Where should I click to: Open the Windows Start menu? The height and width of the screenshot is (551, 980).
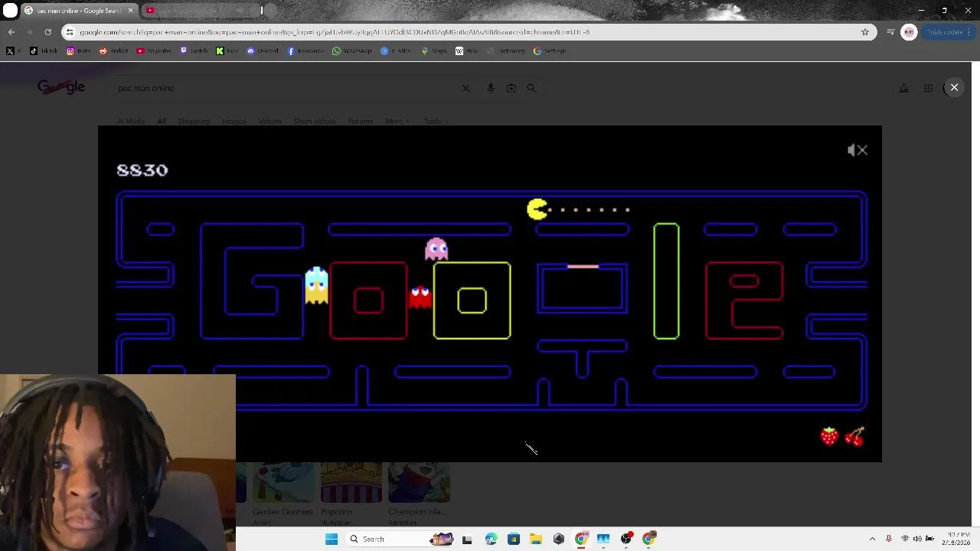[332, 539]
